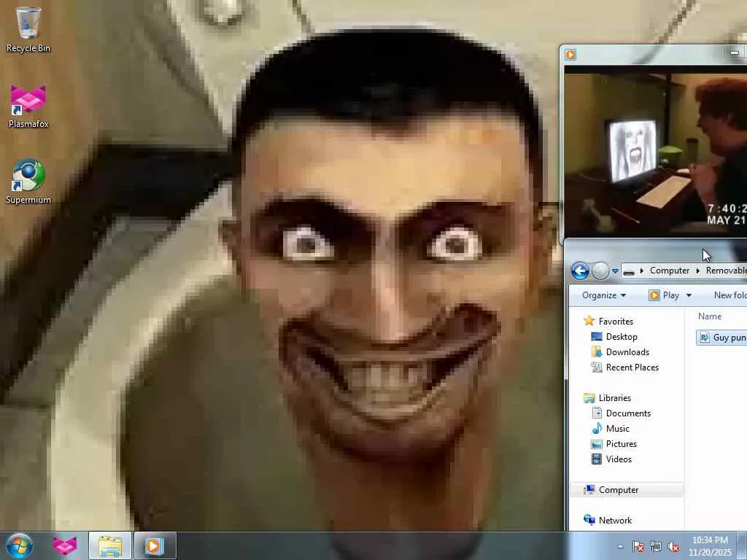Minimize the Media Player window

(734, 52)
